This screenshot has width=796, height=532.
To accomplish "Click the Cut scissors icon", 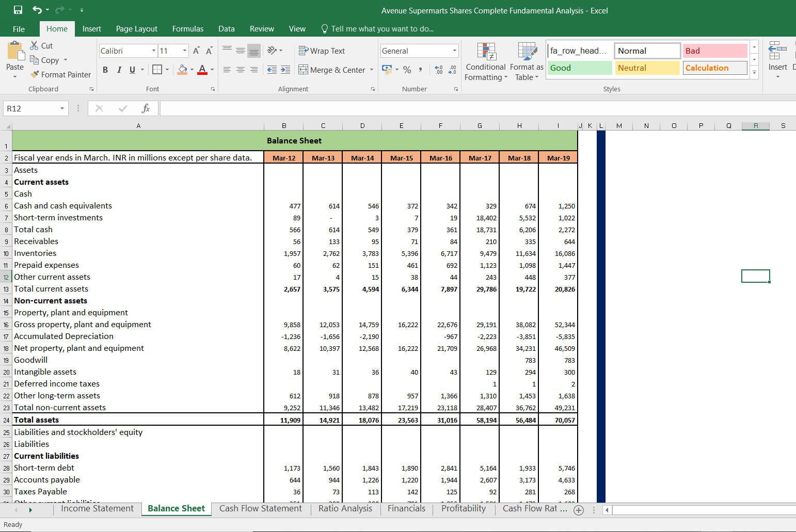I will (35, 45).
